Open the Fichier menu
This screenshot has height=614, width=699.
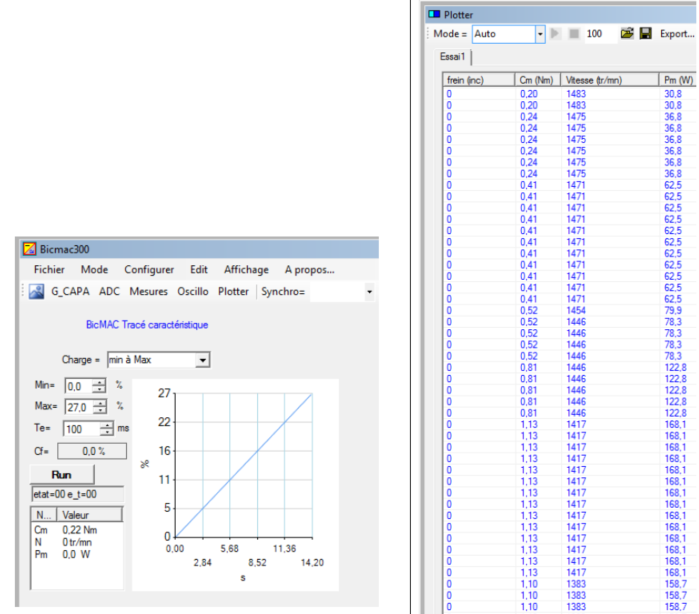(49, 270)
